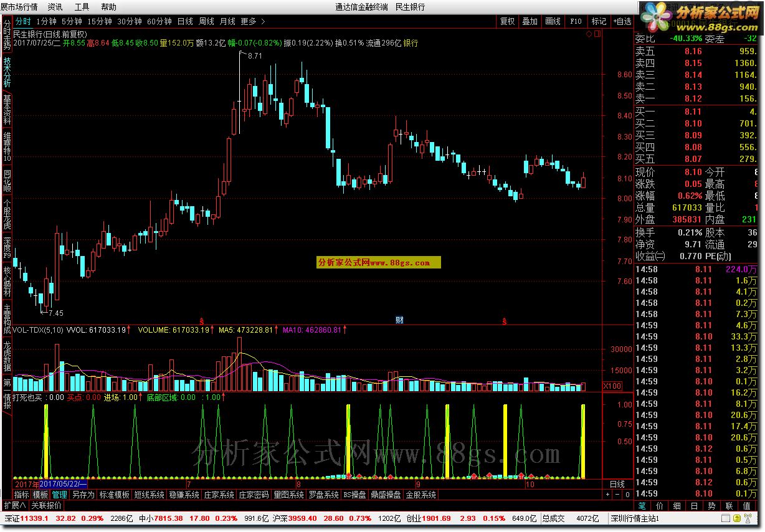Open the 帮助 menu
Viewport: 765px width, 532px height.
pyautogui.click(x=108, y=7)
